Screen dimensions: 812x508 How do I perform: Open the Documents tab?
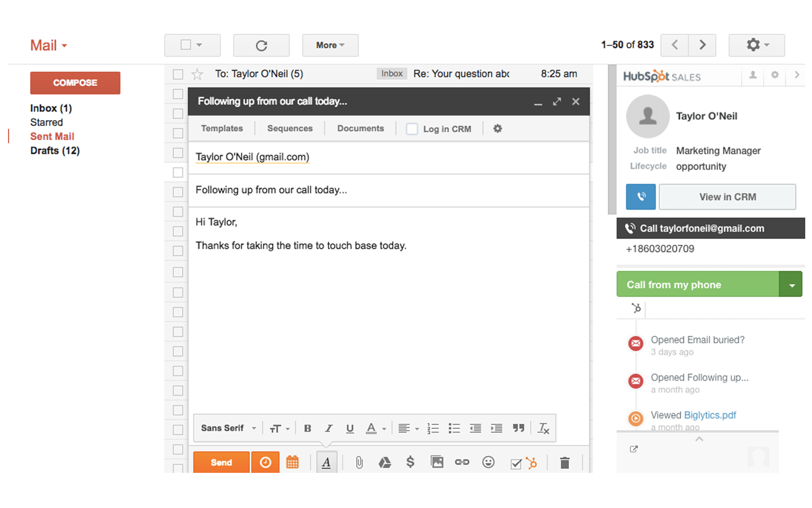[x=360, y=128]
